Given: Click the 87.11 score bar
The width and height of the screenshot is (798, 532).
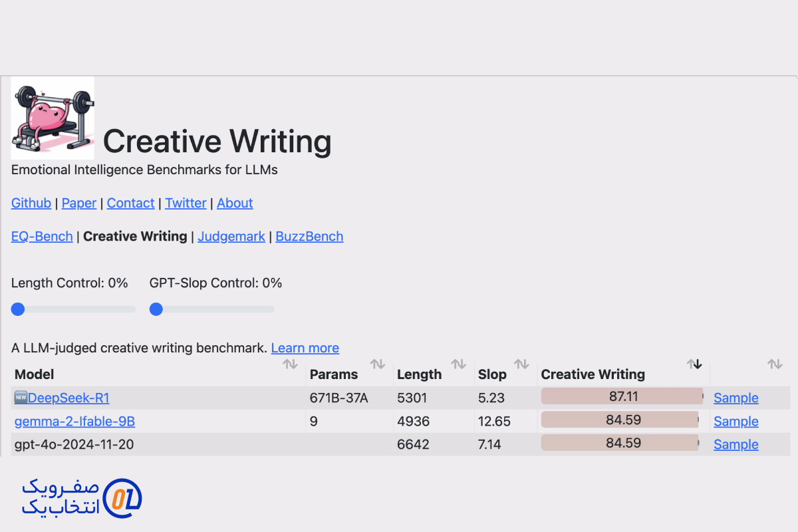Looking at the screenshot, I should (x=622, y=396).
